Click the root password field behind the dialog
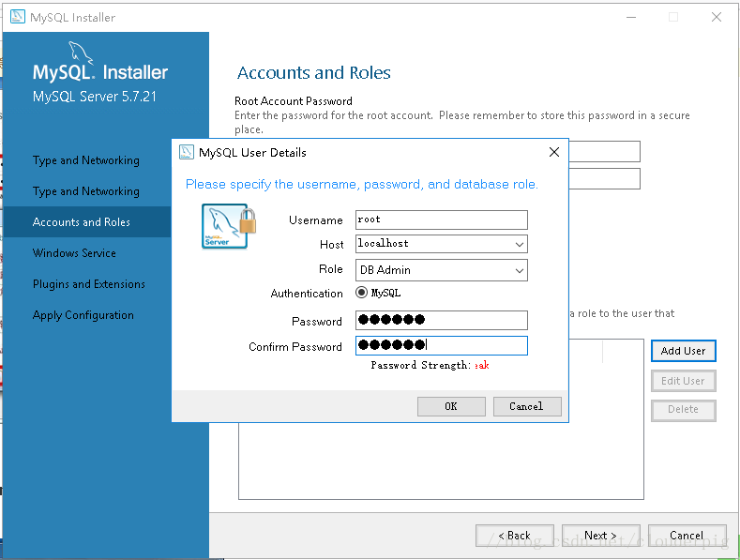Viewport: 740px width, 560px height. pyautogui.click(x=605, y=152)
